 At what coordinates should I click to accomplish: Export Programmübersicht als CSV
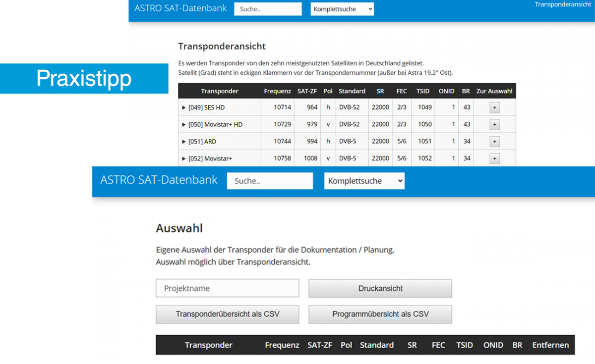pyautogui.click(x=380, y=314)
